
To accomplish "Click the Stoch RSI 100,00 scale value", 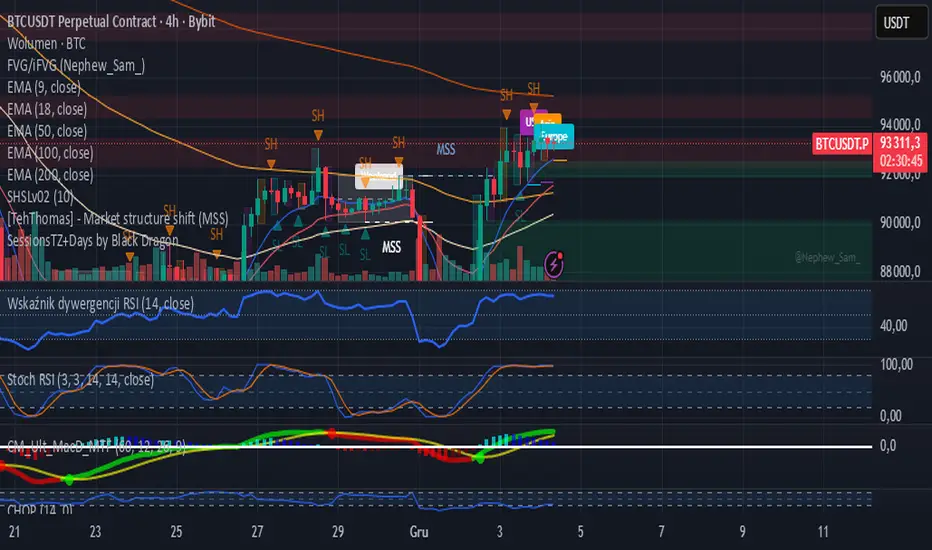I will point(896,364).
